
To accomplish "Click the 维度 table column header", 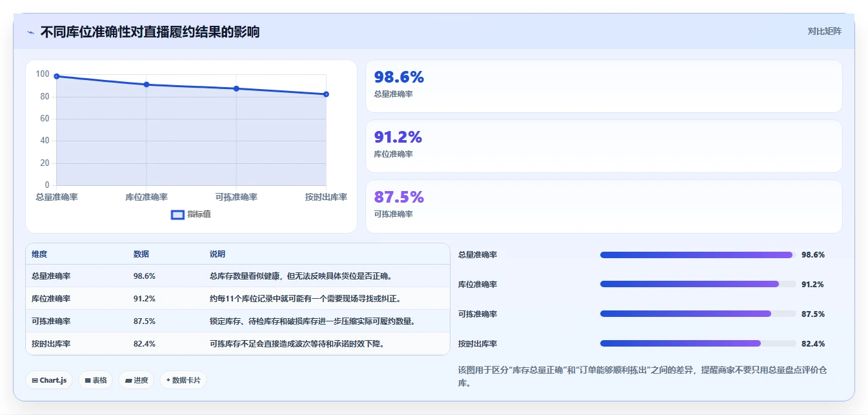I will click(39, 254).
